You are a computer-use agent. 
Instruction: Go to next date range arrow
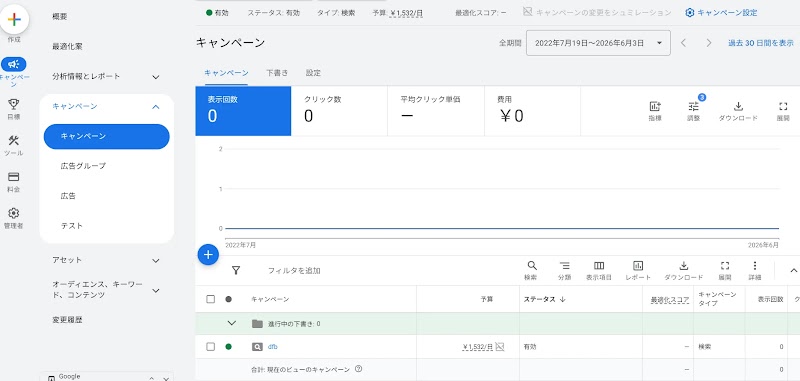point(709,43)
